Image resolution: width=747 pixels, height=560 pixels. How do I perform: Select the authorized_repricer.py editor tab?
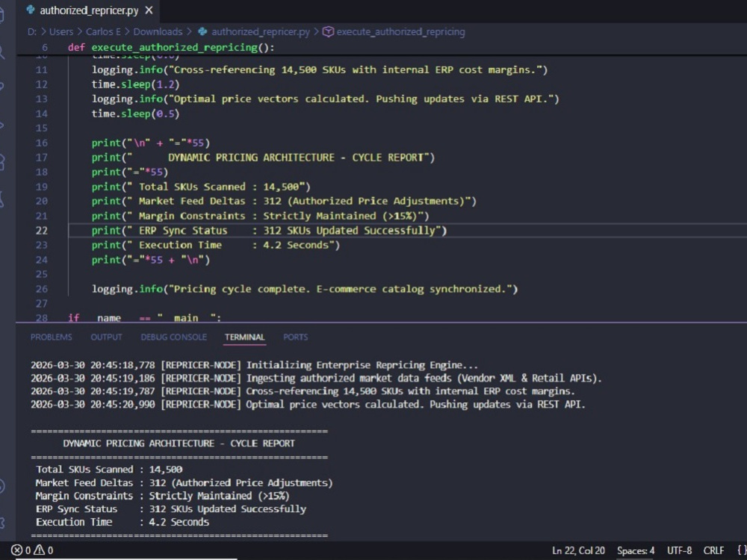[89, 10]
